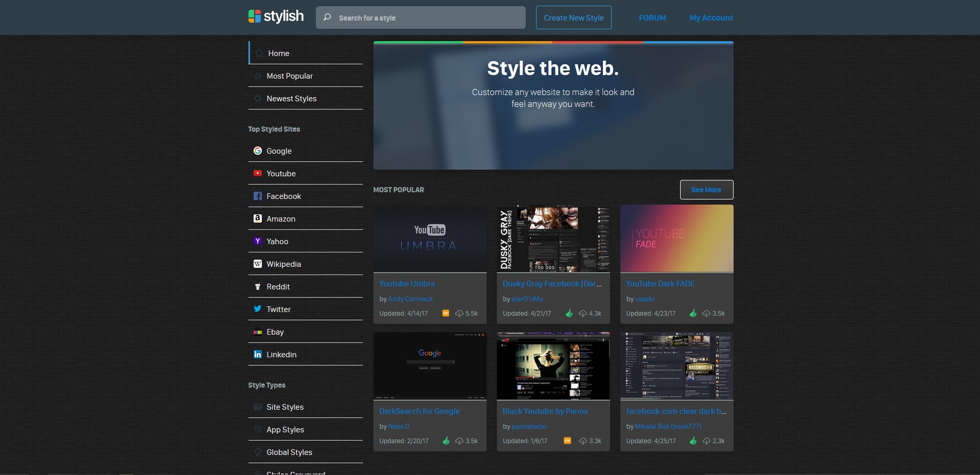Open YouTube Dark FADE title link
980x475 pixels.
(660, 283)
